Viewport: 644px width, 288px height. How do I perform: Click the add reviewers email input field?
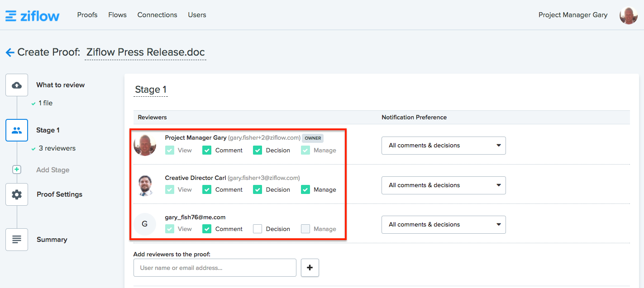click(215, 268)
